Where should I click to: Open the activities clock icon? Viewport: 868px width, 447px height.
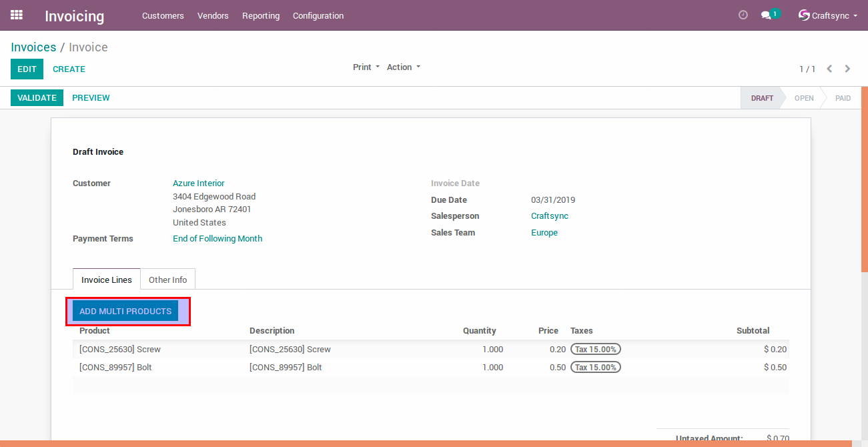[743, 15]
